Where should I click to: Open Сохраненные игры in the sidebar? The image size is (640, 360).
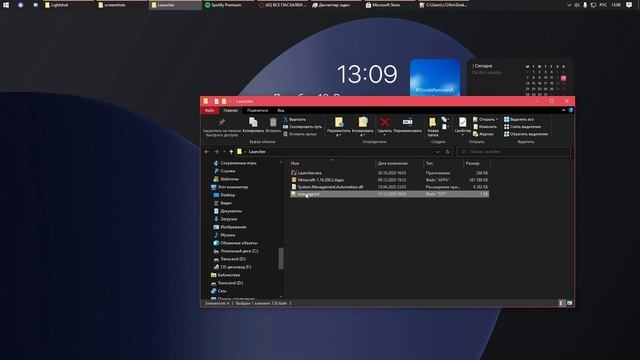[x=235, y=163]
